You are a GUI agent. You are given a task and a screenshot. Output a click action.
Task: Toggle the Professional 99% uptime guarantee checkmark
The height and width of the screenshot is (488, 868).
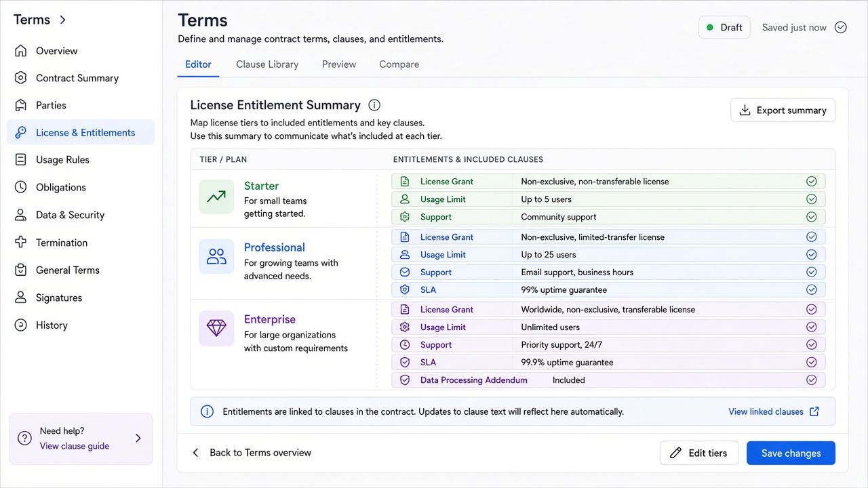pos(811,289)
